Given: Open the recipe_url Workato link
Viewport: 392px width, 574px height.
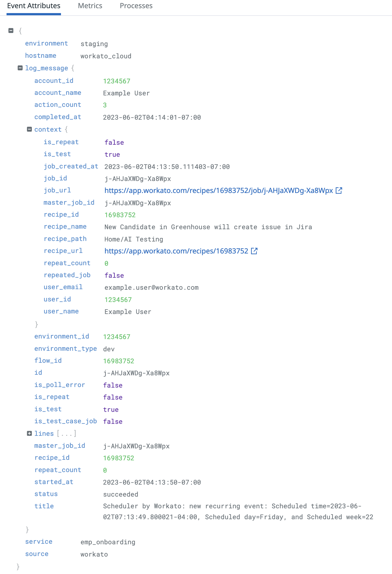Looking at the screenshot, I should point(176,251).
